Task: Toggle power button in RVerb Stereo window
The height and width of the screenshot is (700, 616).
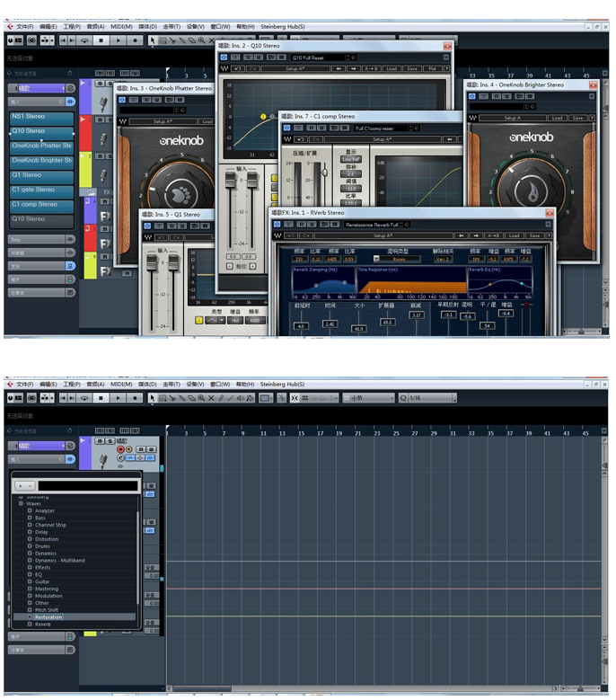Action: (277, 224)
